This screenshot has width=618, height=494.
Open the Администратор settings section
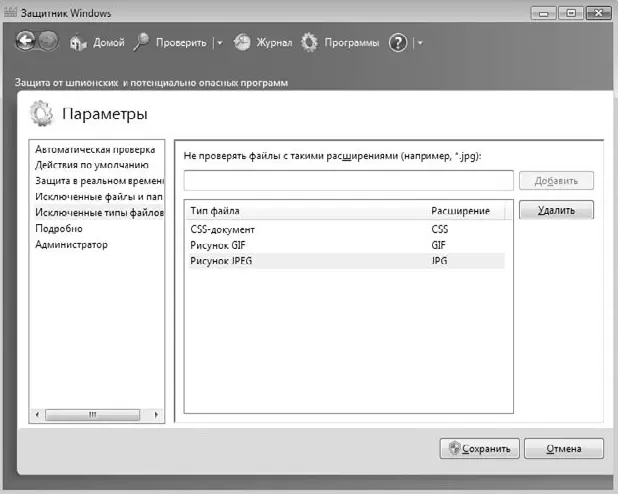71,244
